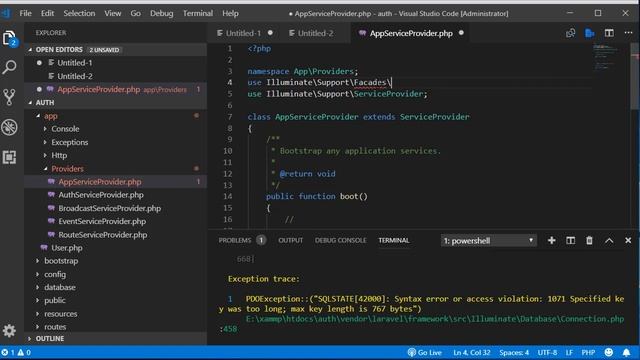This screenshot has width=640, height=360.
Task: Click the blue preview icon in editor toolbar
Action: coord(589,33)
